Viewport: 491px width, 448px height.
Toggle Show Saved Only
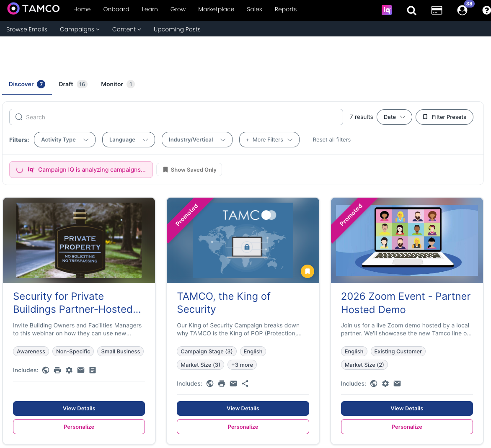189,170
